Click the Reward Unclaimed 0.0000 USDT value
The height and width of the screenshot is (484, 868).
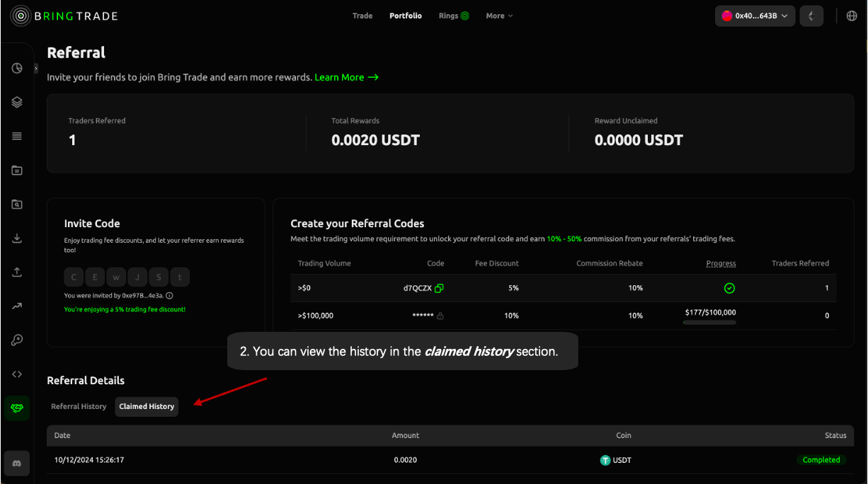pyautogui.click(x=639, y=140)
